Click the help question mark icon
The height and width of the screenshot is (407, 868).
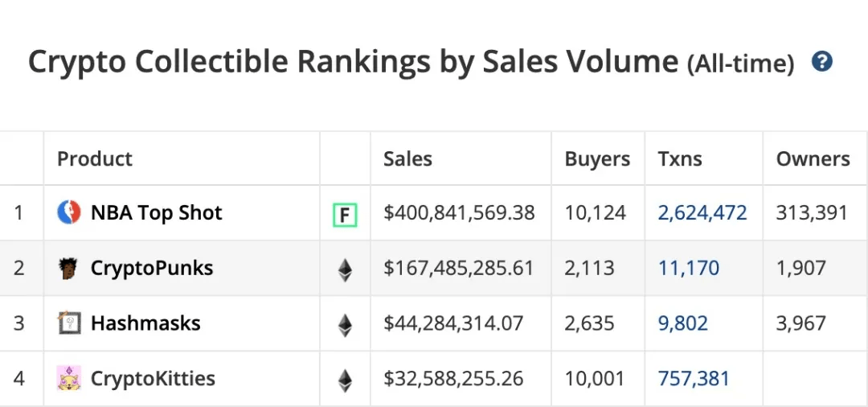[x=821, y=62]
